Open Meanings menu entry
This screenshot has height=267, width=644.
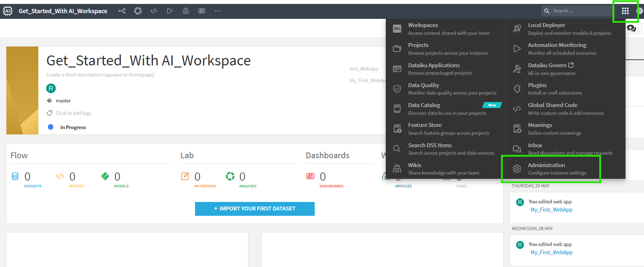pos(565,129)
